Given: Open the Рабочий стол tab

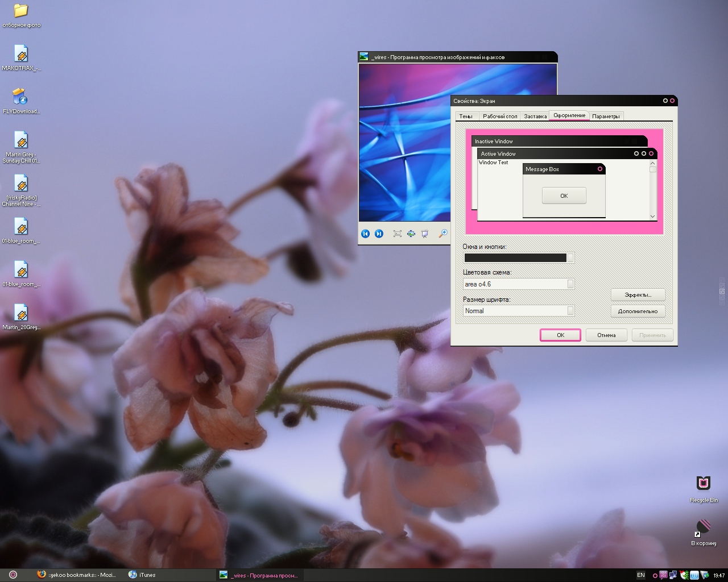Looking at the screenshot, I should 500,117.
